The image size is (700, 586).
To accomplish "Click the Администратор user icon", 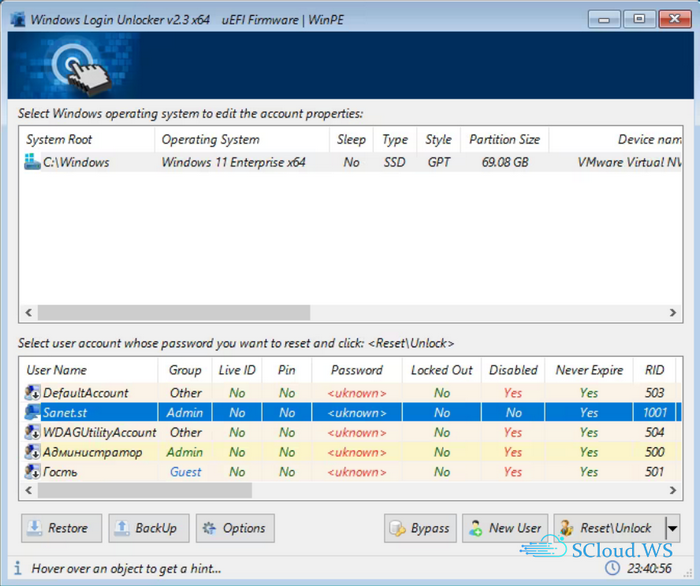I will 32,452.
